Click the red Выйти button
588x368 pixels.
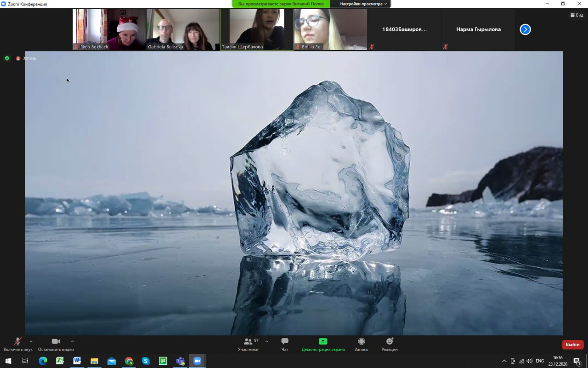pyautogui.click(x=572, y=345)
